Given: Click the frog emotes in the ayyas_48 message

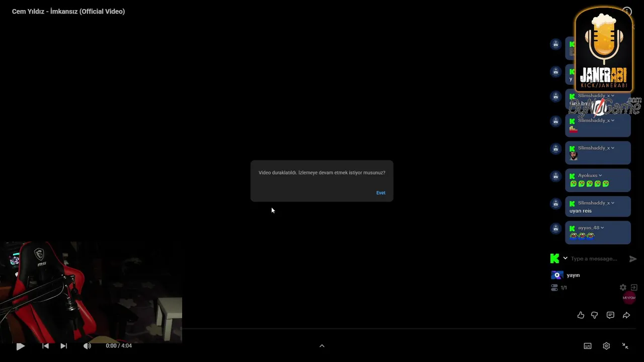Looking at the screenshot, I should pos(582,235).
